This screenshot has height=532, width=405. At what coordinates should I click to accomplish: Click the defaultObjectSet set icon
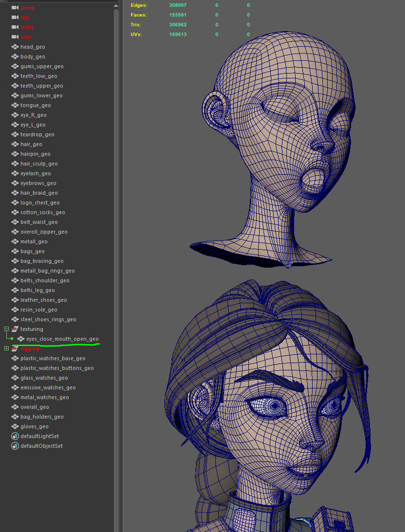click(x=15, y=446)
